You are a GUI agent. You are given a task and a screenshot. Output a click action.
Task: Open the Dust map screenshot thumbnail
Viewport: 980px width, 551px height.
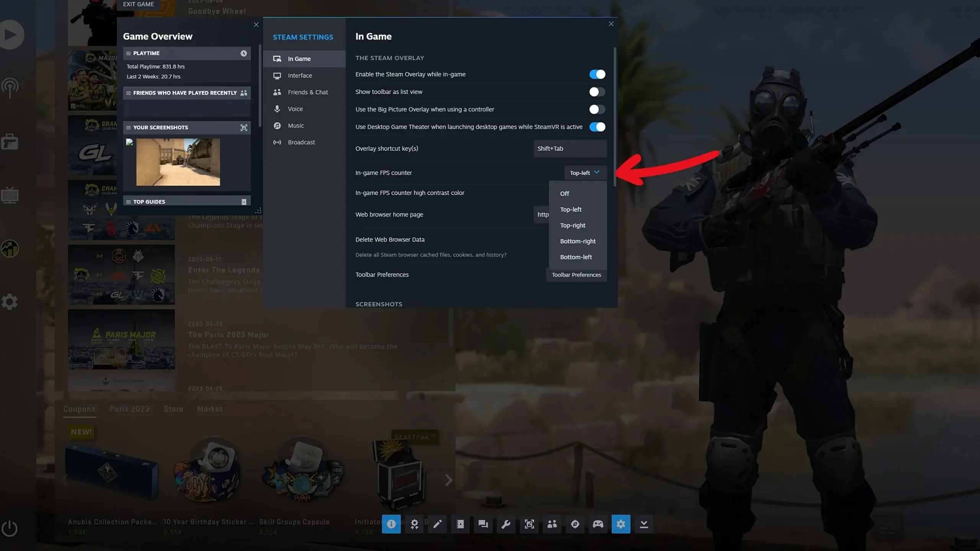178,162
